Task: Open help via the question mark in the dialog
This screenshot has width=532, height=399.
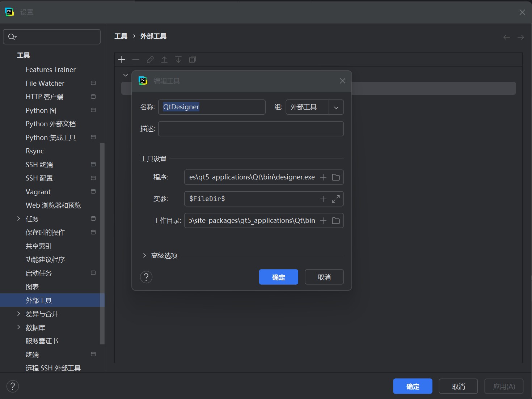Action: 146,277
